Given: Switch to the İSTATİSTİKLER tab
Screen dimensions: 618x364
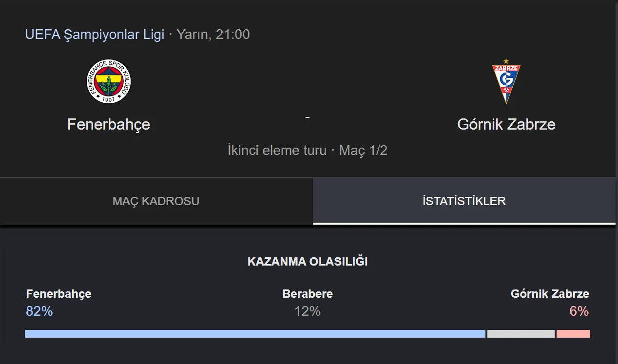Looking at the screenshot, I should (x=464, y=201).
